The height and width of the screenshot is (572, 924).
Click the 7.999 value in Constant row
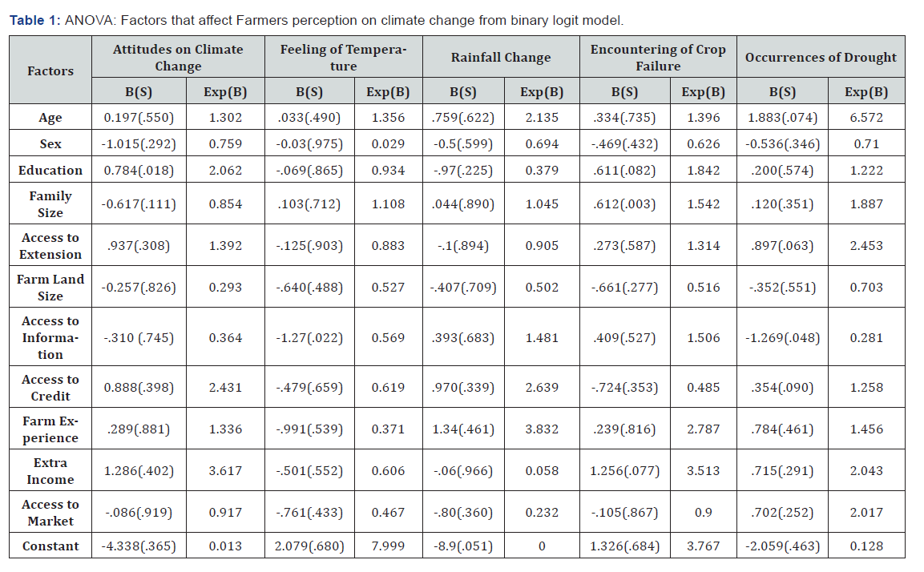point(388,546)
